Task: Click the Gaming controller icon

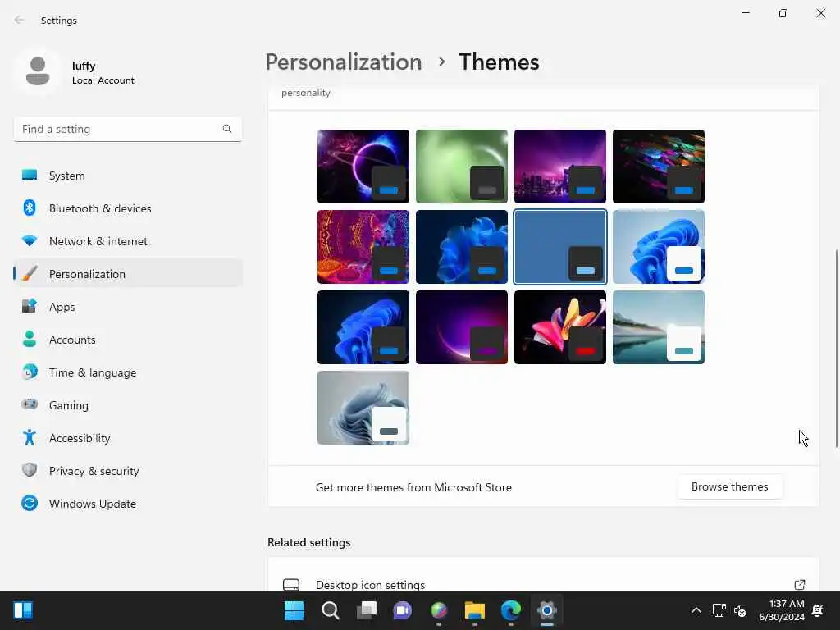Action: pyautogui.click(x=30, y=404)
